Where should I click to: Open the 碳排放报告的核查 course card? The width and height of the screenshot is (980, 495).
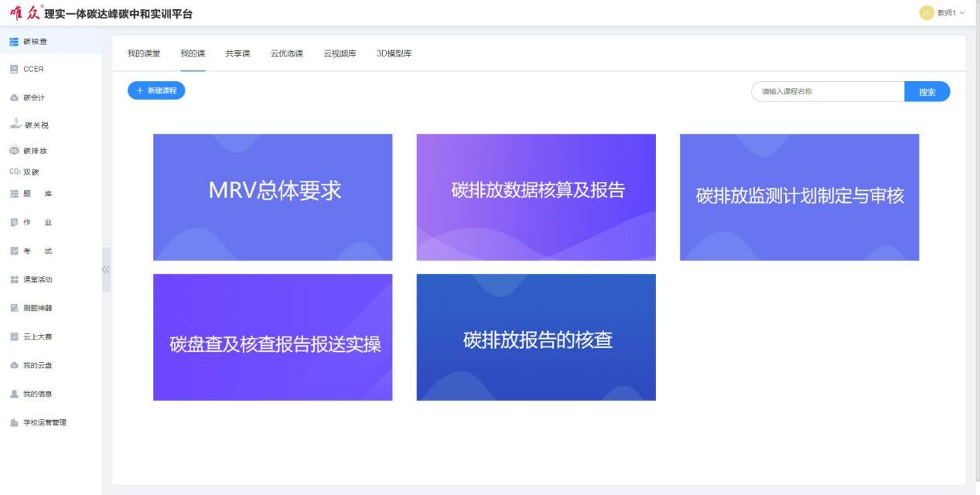click(536, 337)
